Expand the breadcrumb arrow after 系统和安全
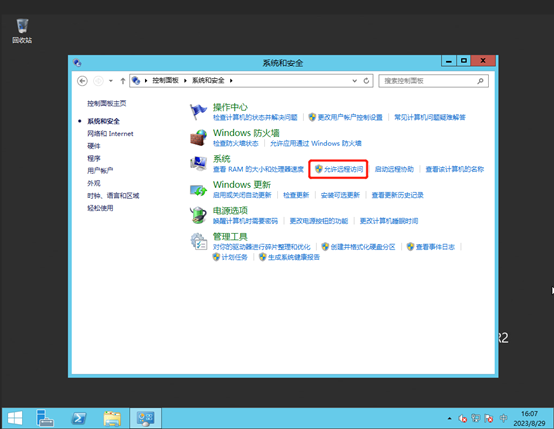The image size is (554, 429). click(231, 81)
